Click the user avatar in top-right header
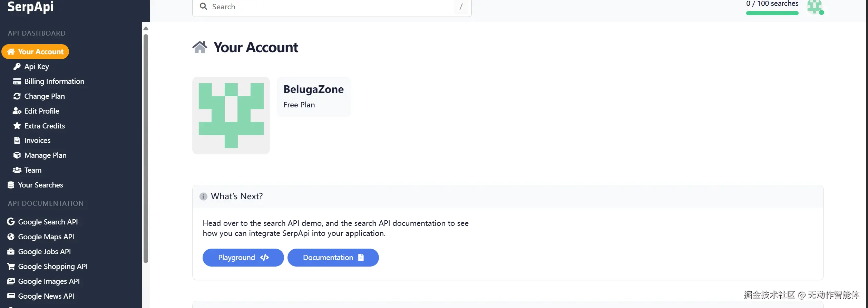 point(815,7)
